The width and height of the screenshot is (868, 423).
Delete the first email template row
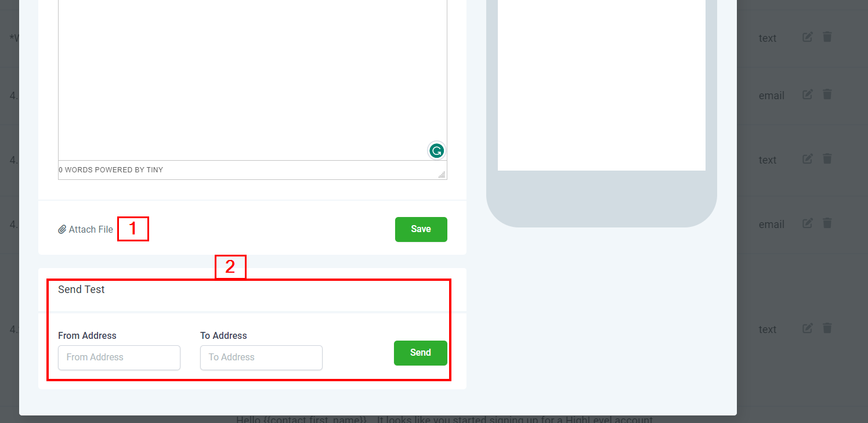pos(827,95)
